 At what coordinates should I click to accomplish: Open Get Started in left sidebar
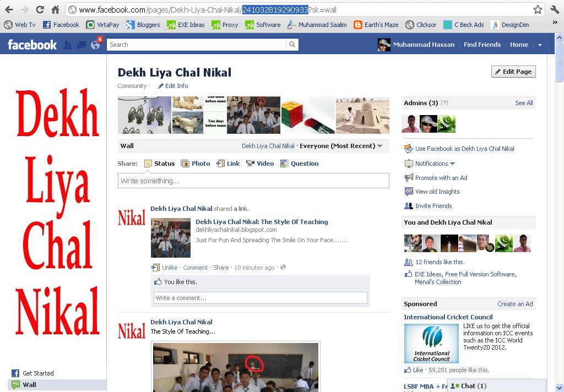(x=38, y=373)
